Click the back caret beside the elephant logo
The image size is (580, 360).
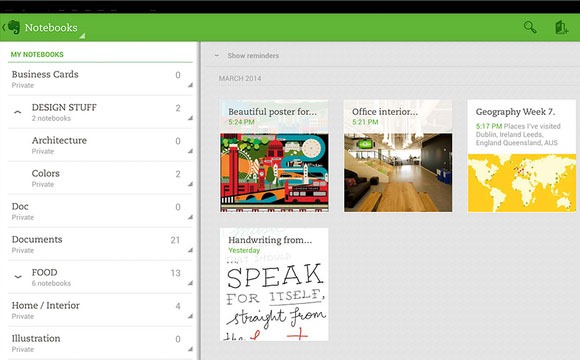point(3,27)
